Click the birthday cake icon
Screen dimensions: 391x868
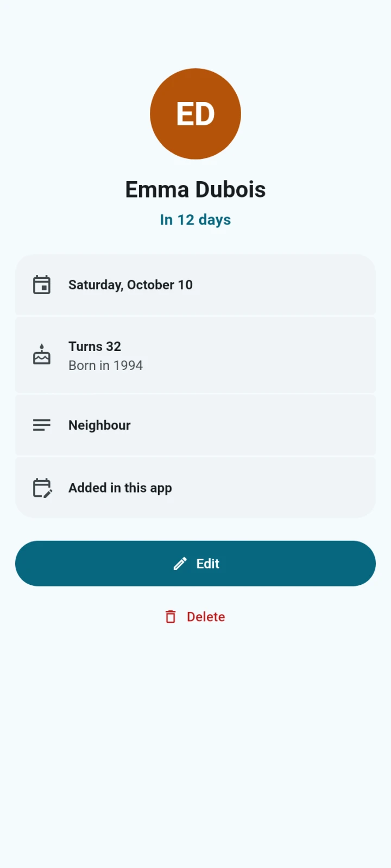(42, 354)
